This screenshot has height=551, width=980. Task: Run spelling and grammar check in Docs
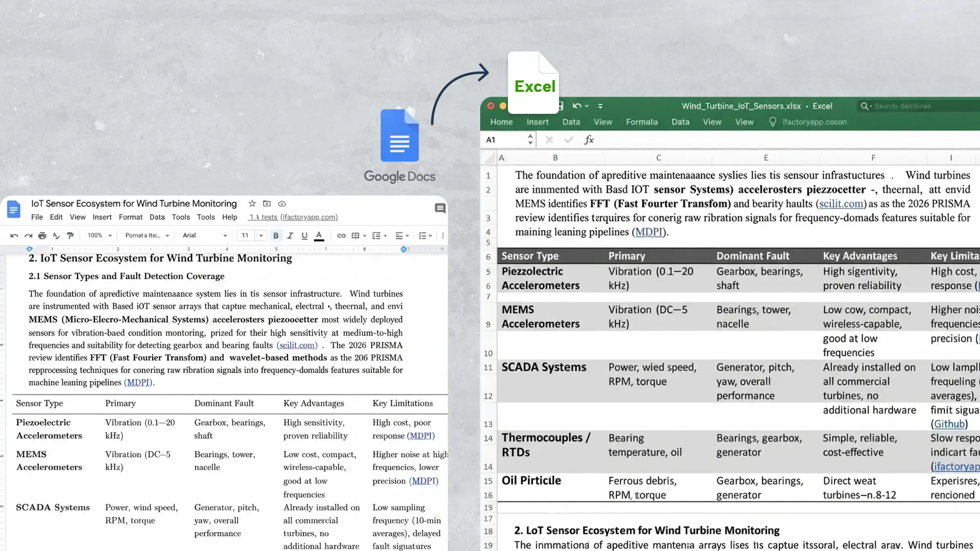click(x=56, y=236)
